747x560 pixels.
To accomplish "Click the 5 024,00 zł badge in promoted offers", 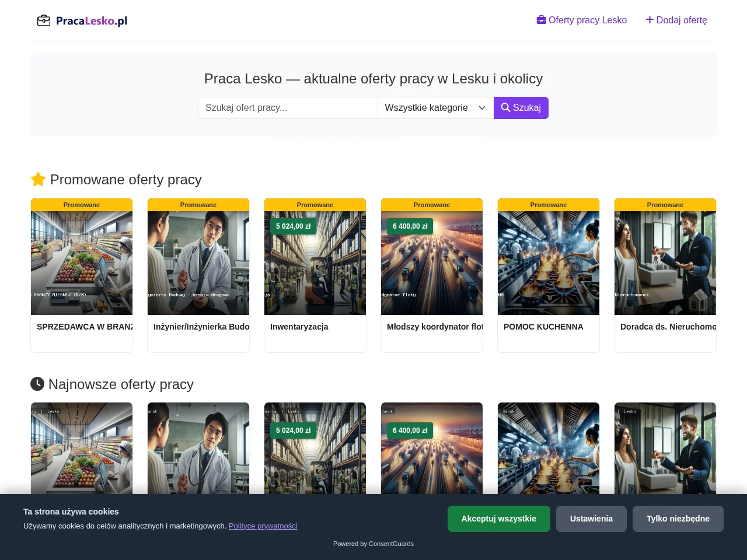I will 294,226.
